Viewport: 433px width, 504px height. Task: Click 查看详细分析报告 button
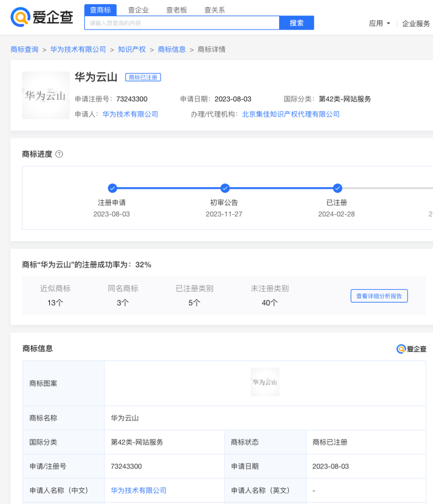[379, 296]
